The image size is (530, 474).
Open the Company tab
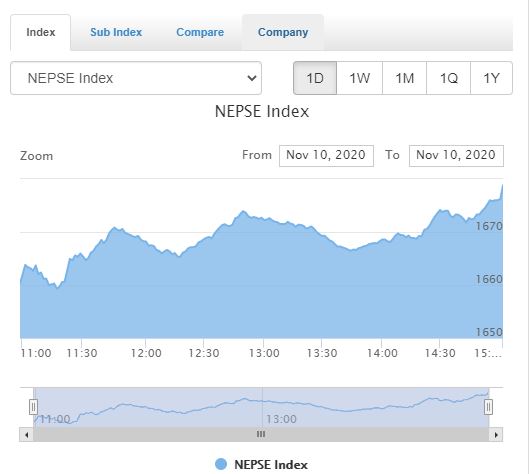coord(283,32)
